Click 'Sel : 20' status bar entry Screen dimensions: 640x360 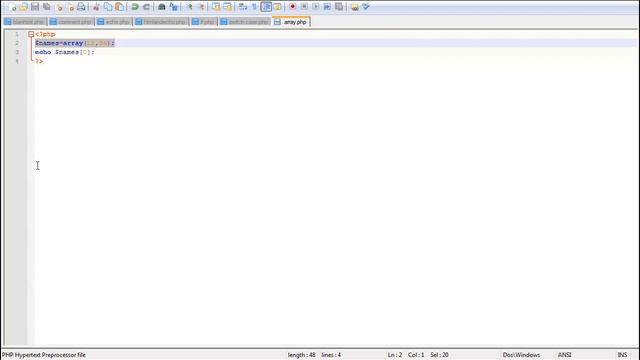(439, 355)
